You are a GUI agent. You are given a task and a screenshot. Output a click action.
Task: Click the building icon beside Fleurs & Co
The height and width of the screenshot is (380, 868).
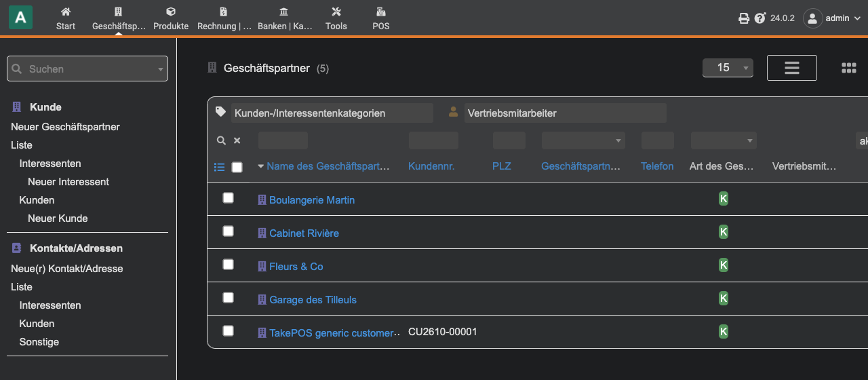pyautogui.click(x=262, y=267)
